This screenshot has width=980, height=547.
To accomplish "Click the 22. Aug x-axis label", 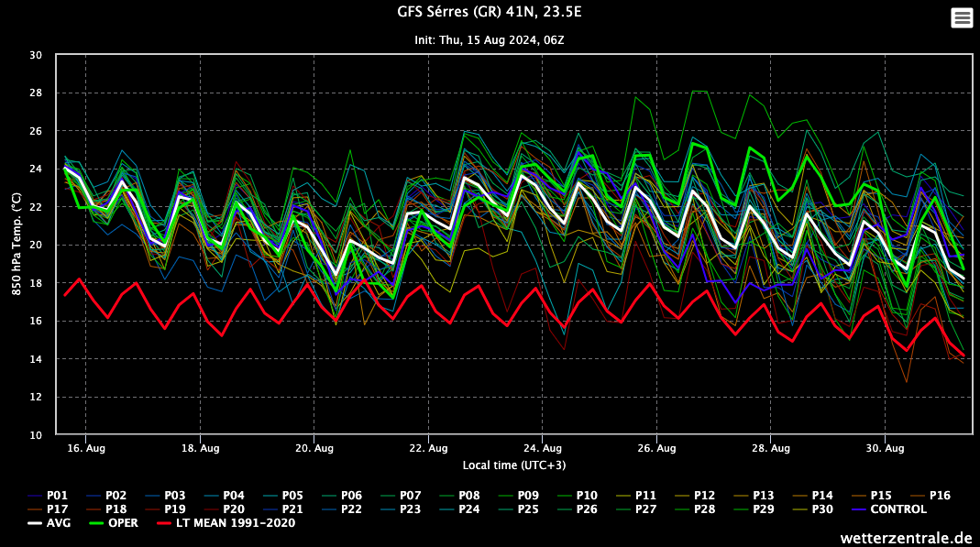I will click(x=429, y=448).
